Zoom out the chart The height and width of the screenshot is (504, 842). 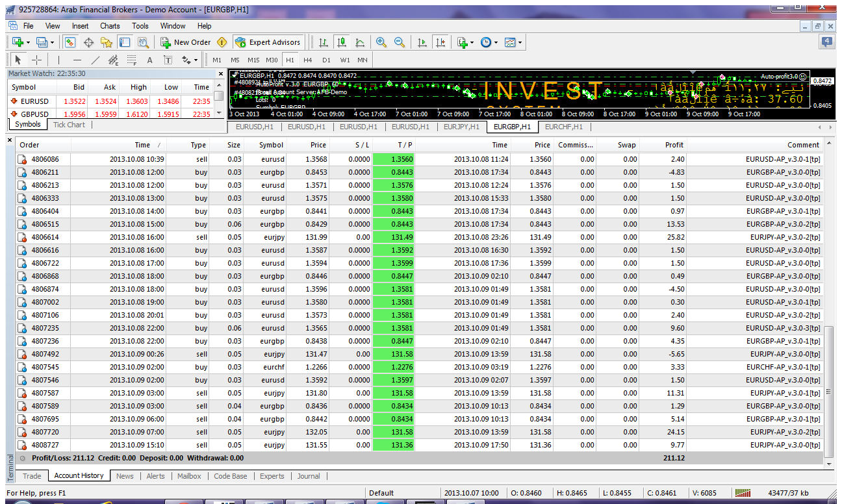coord(400,42)
